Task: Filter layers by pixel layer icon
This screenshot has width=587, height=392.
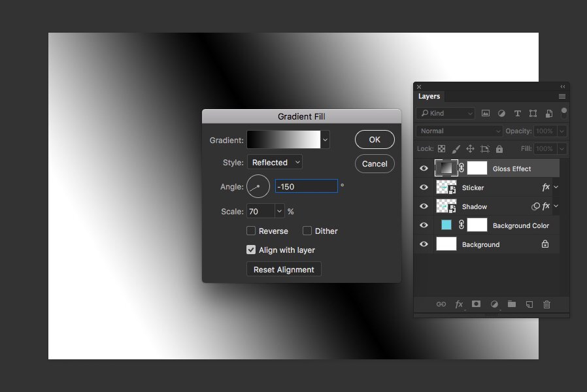Action: click(x=486, y=113)
